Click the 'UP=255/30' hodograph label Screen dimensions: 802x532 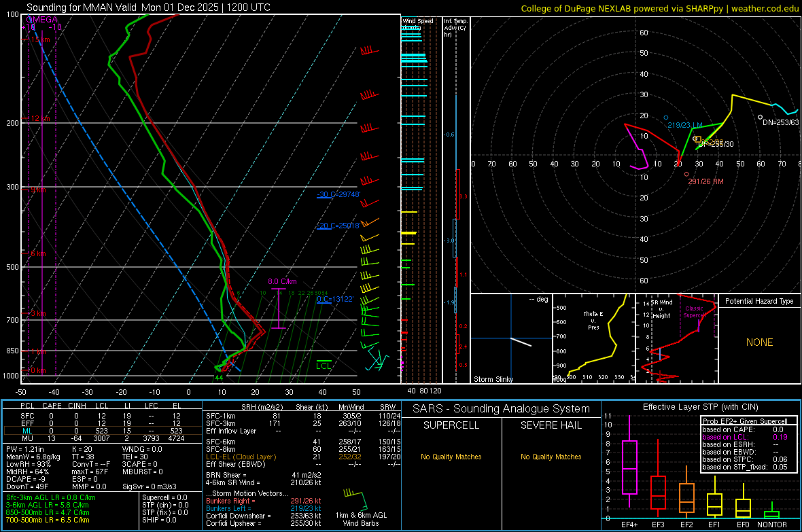pyautogui.click(x=716, y=144)
